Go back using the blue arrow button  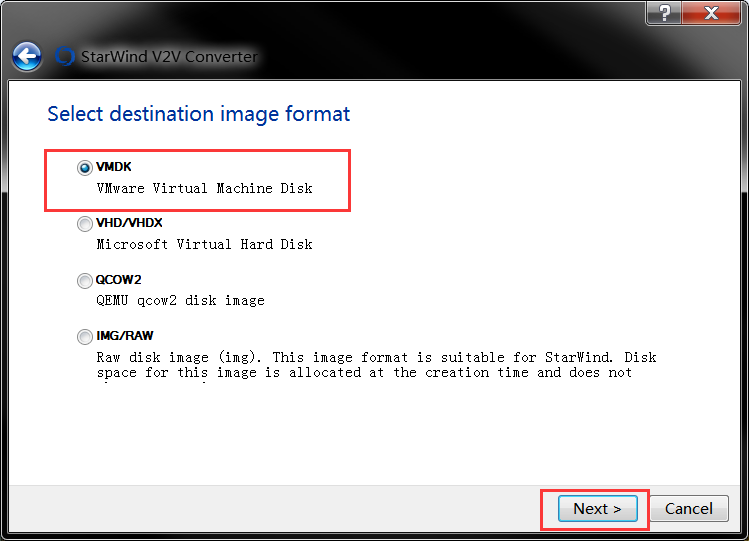pos(27,56)
